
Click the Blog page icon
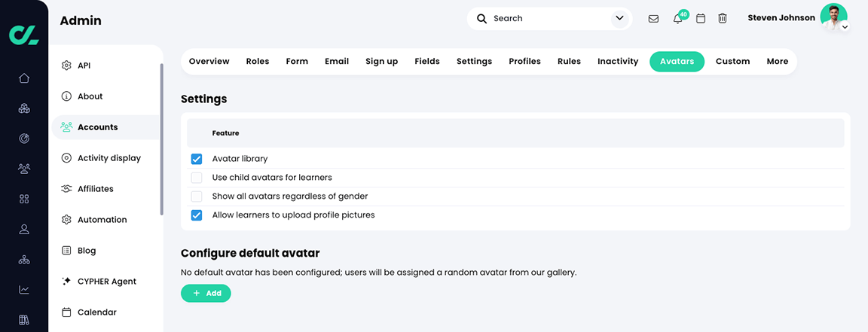66,251
